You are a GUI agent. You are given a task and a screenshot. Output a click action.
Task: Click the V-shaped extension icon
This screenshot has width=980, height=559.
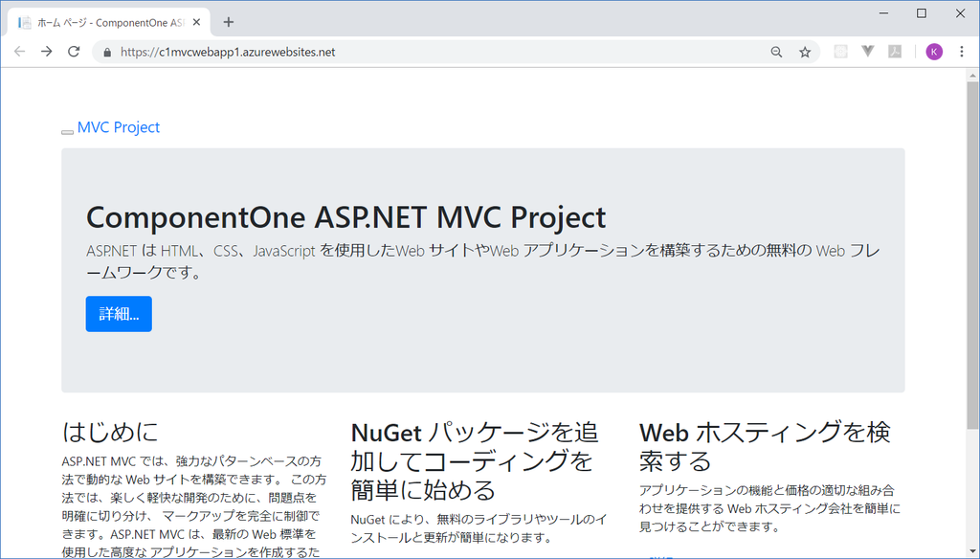point(867,52)
